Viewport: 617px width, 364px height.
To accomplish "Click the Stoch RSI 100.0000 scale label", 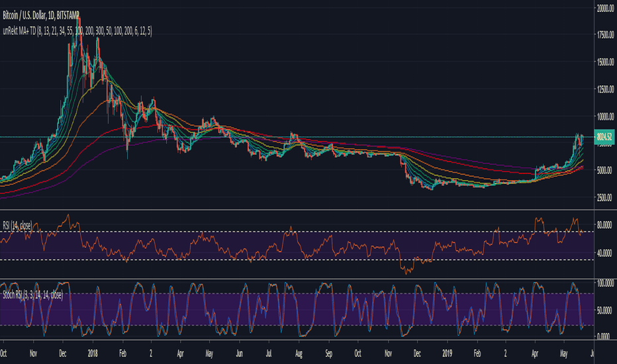I will pos(605,283).
